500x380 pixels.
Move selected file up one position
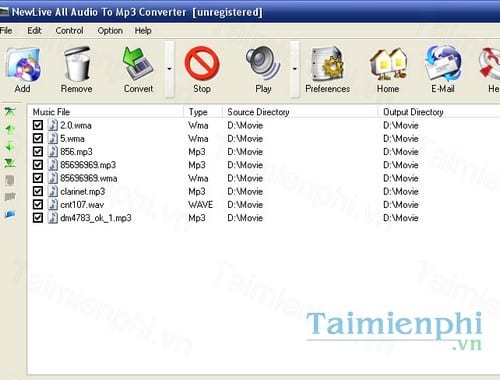(10, 129)
